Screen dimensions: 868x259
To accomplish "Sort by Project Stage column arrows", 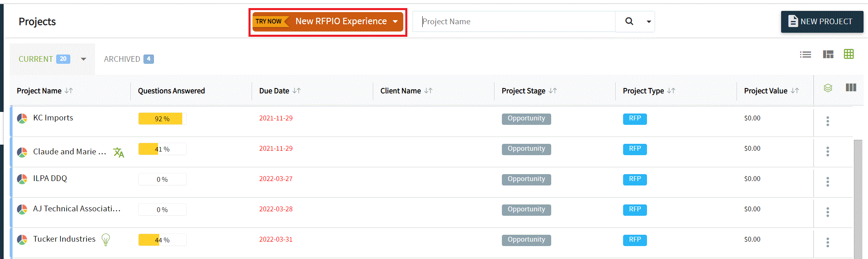I will coord(553,91).
